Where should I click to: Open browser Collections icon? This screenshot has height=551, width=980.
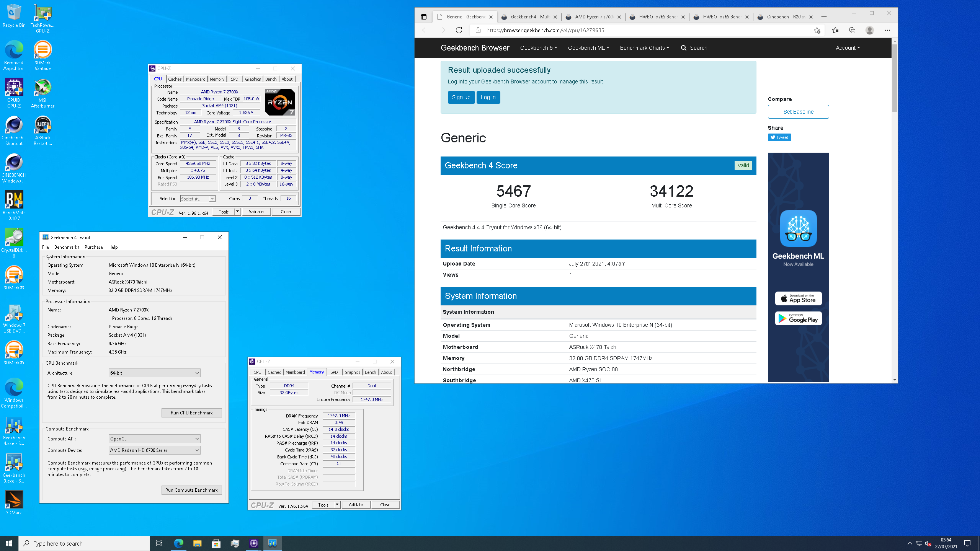[852, 30]
